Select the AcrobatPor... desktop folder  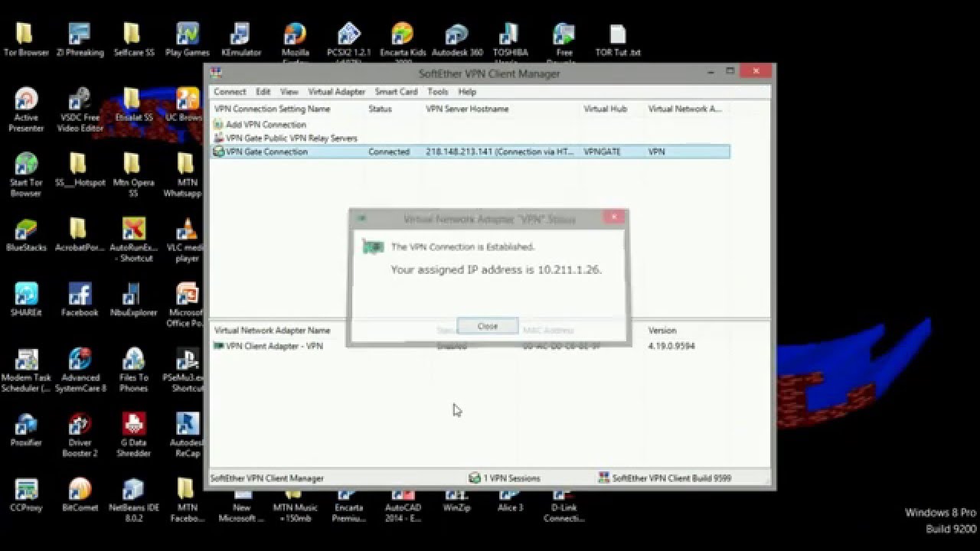tap(80, 236)
